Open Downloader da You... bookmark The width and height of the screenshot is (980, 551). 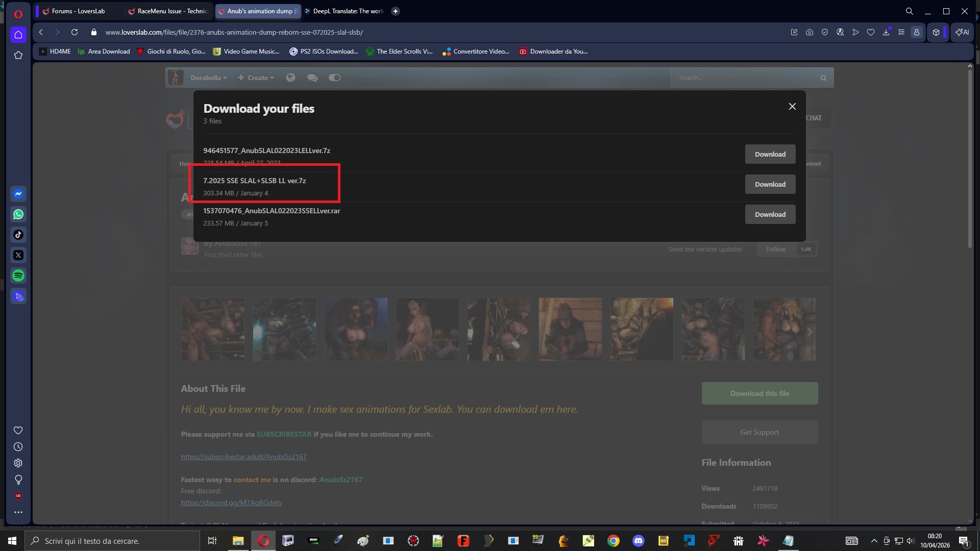554,52
